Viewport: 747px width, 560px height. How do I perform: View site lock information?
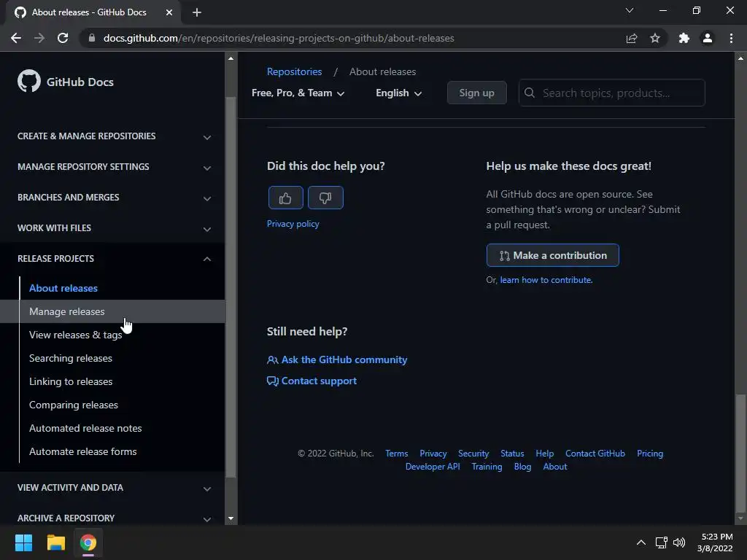point(92,38)
